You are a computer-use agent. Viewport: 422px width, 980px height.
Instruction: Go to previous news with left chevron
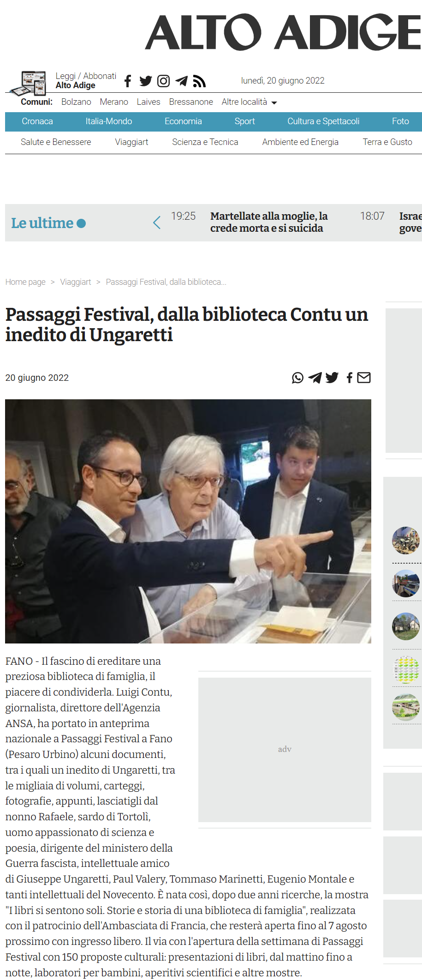[x=157, y=223]
